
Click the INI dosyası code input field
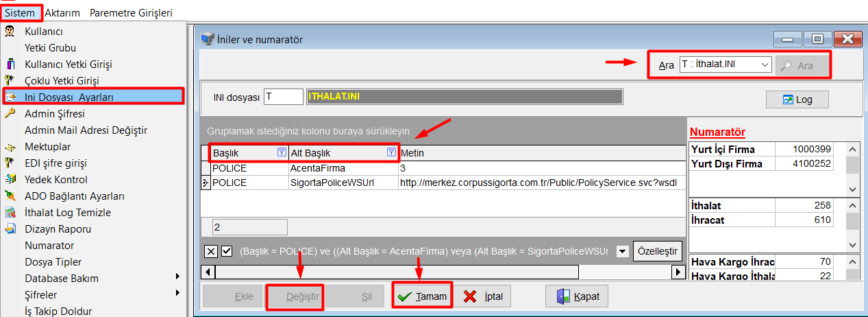pos(284,97)
